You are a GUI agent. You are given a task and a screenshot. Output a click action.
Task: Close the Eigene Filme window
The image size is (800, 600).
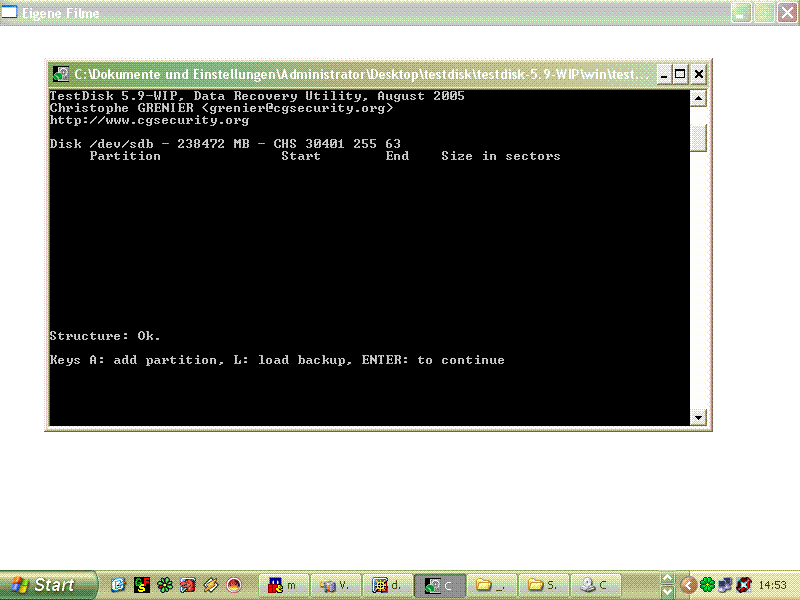(x=788, y=13)
